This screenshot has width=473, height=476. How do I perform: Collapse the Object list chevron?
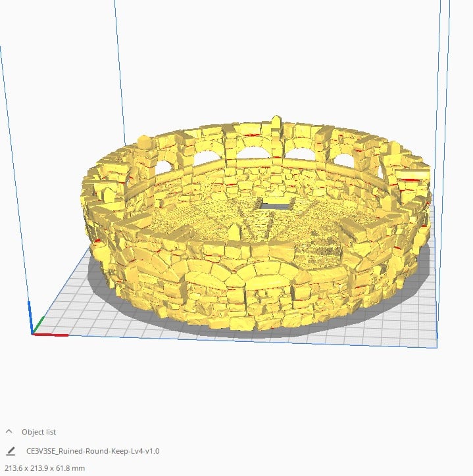click(x=9, y=432)
